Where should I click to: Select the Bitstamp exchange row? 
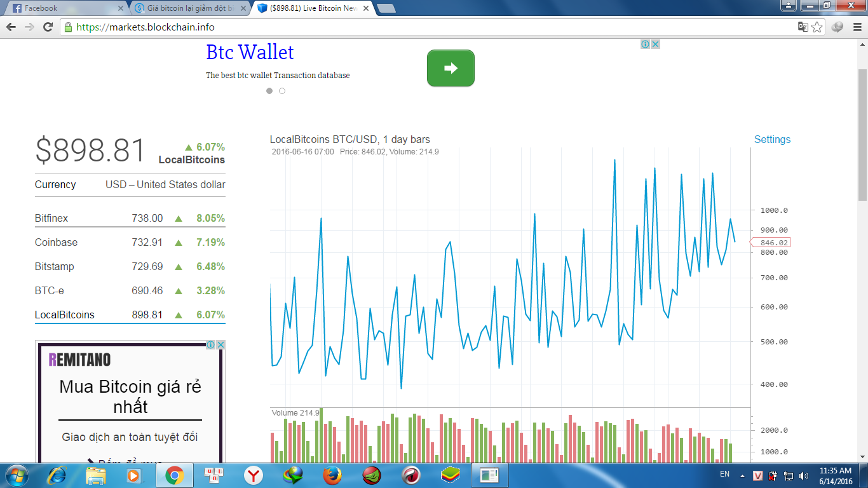tap(130, 267)
